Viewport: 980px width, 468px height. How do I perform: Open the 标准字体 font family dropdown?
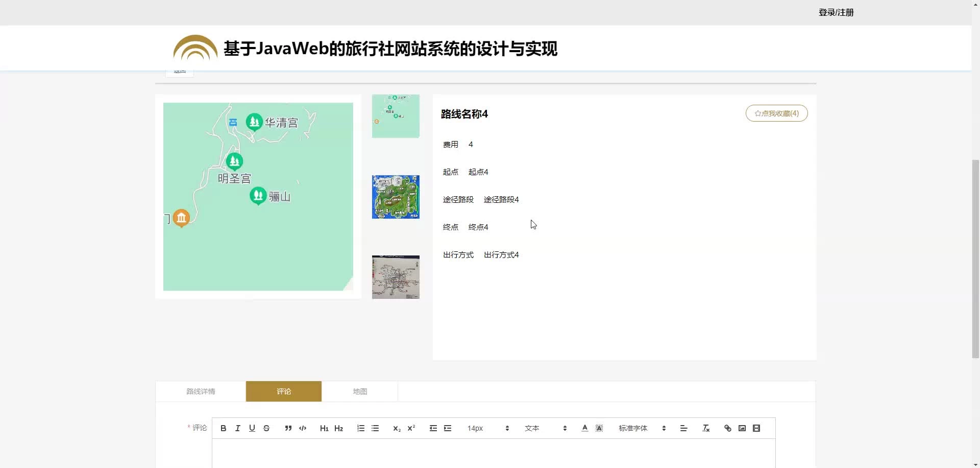(x=642, y=428)
